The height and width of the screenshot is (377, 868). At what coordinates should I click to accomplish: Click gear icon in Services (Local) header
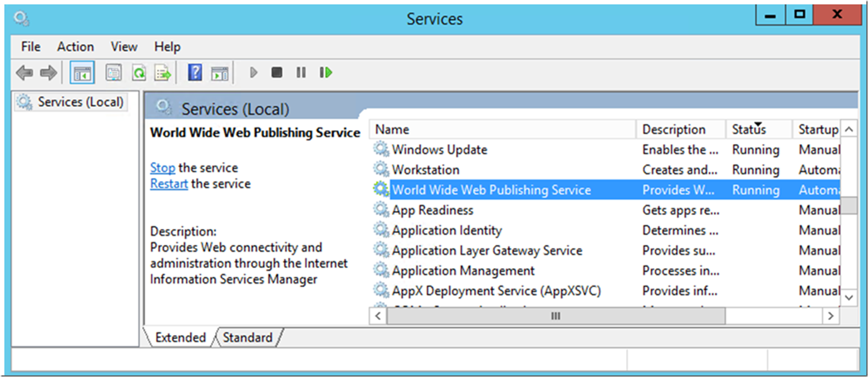coord(164,108)
